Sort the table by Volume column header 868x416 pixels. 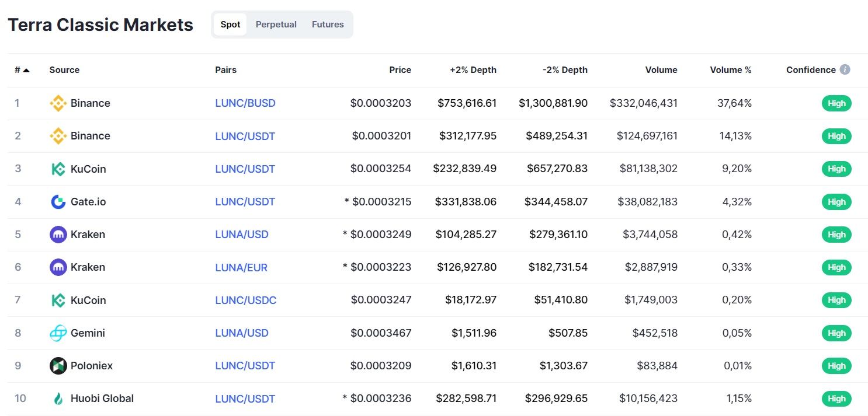(x=661, y=69)
